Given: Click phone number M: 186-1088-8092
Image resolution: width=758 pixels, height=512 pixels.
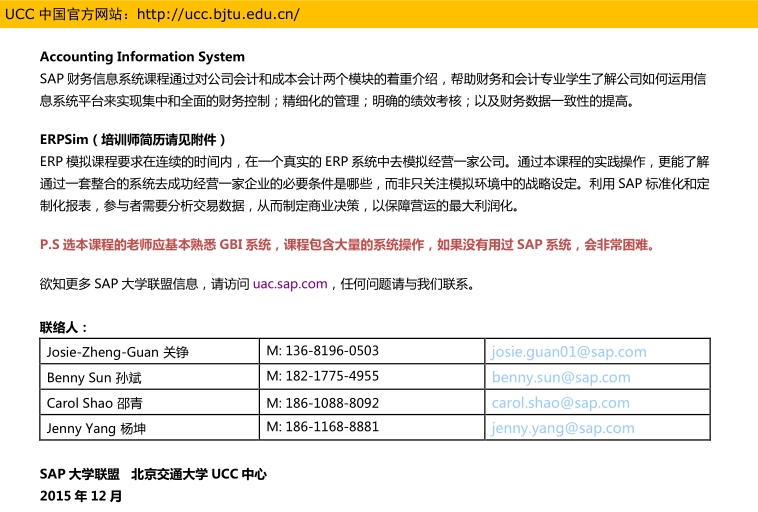Looking at the screenshot, I should tap(322, 403).
